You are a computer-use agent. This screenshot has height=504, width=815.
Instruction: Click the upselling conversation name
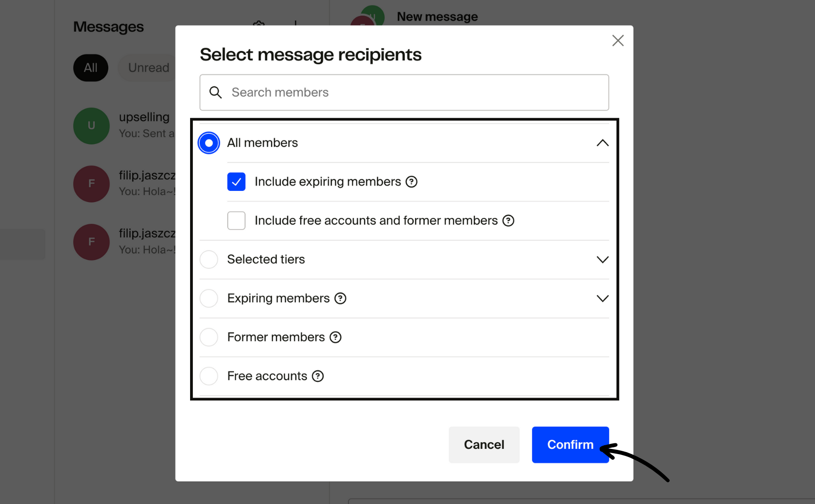click(x=144, y=117)
